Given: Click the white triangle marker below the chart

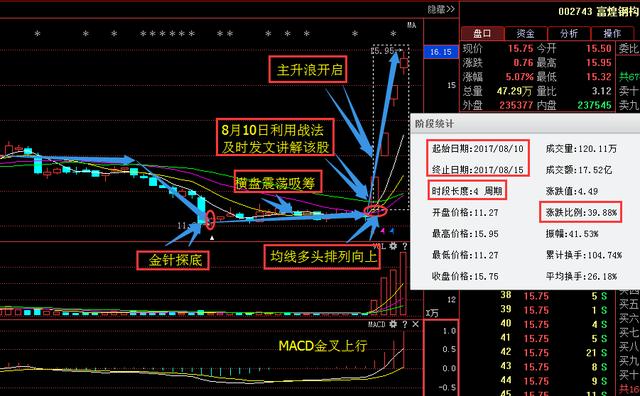Looking at the screenshot, I should click(x=212, y=237).
